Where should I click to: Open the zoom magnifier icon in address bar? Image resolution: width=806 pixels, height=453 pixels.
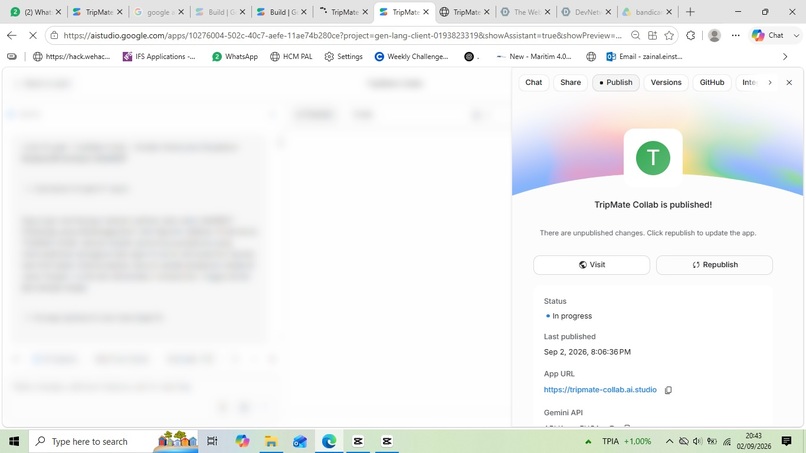pos(635,35)
